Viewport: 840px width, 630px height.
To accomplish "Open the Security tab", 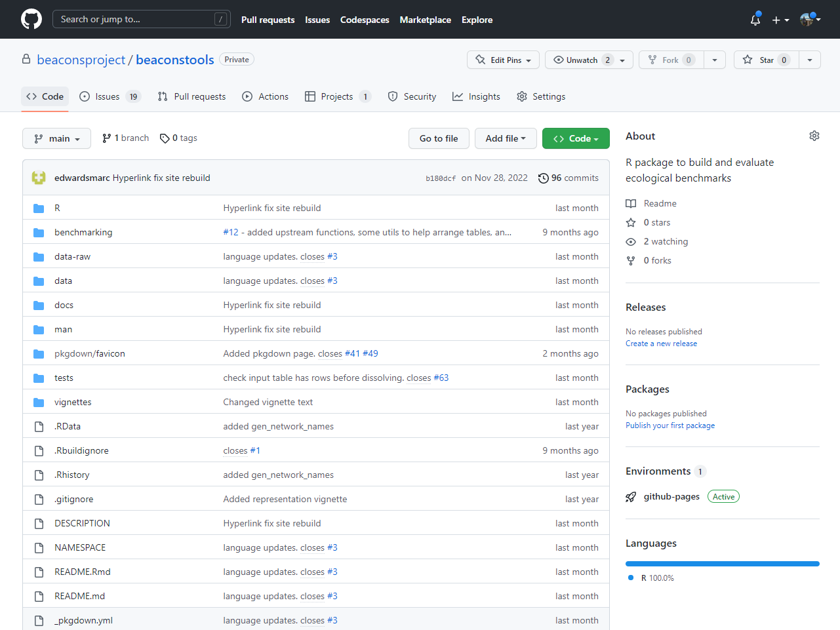I will [412, 96].
